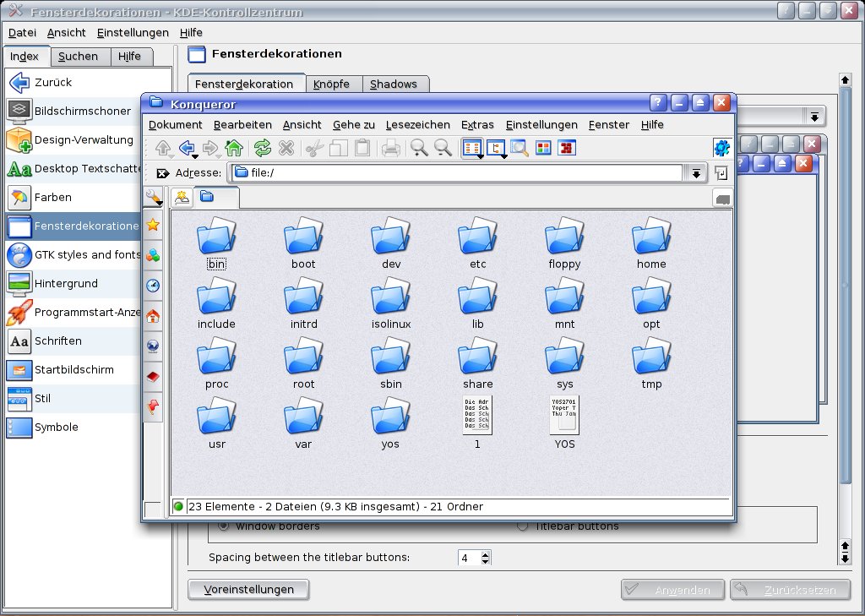Click the animated gear icon in Konqueror

[721, 147]
